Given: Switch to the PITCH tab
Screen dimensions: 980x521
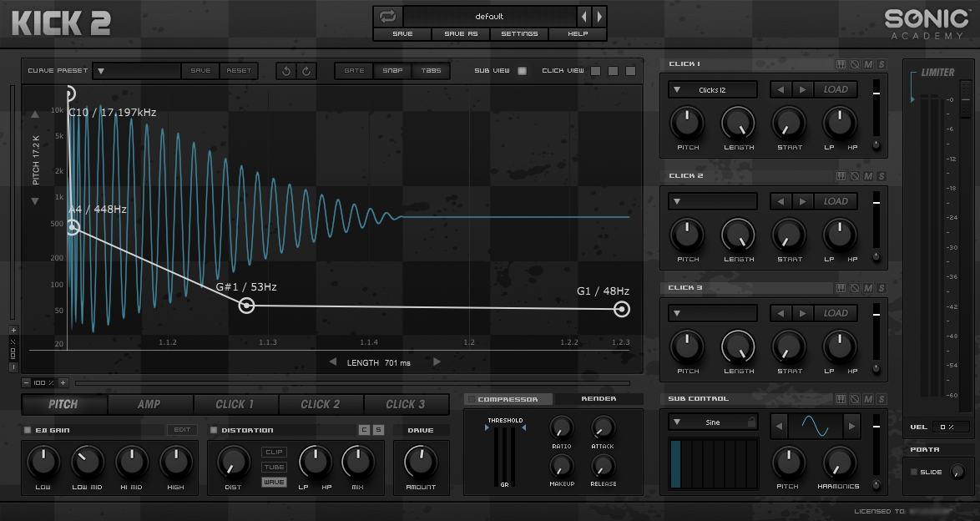Looking at the screenshot, I should click(x=63, y=404).
